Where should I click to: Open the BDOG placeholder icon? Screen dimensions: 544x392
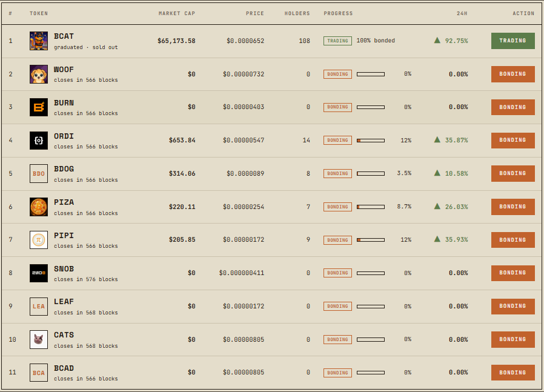39,173
